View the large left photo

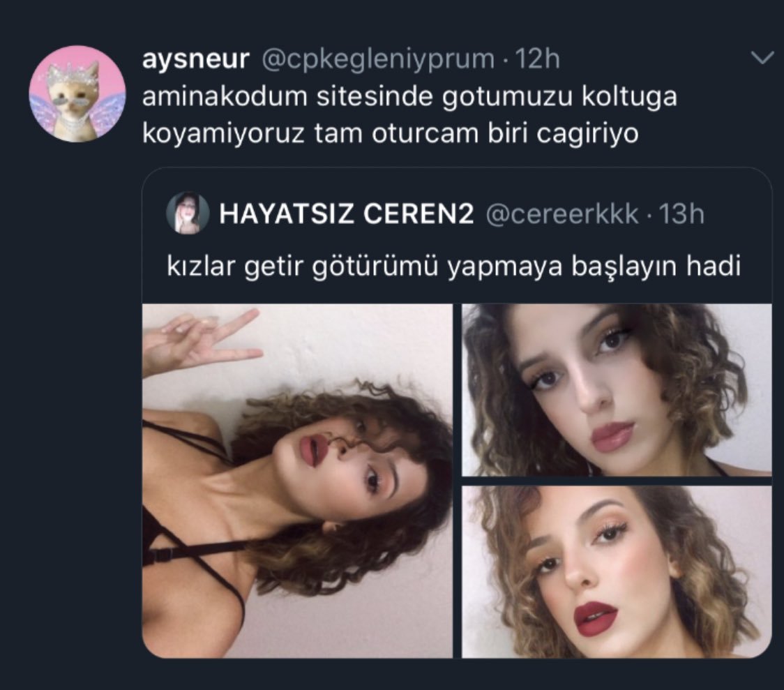click(x=298, y=481)
